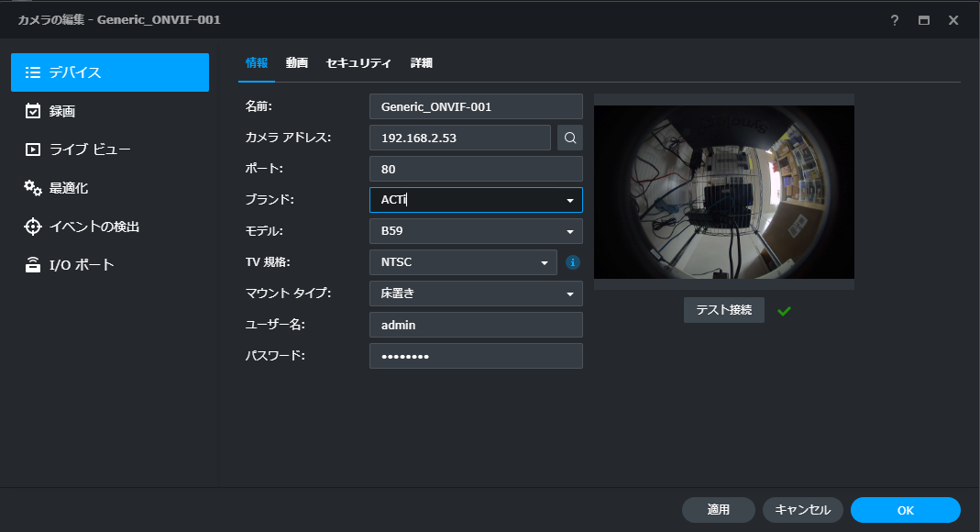
Task: Open the 録画 recording settings
Action: [x=110, y=111]
